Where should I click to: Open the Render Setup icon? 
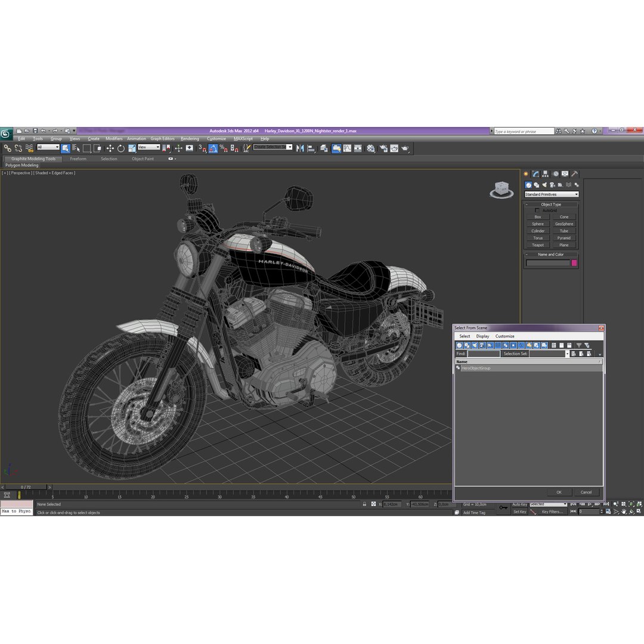(x=383, y=148)
